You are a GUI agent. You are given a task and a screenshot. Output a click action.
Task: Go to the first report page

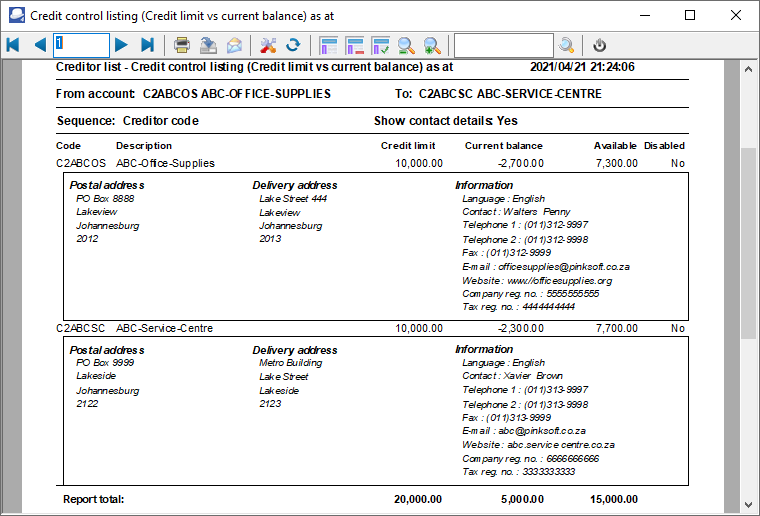(x=13, y=45)
